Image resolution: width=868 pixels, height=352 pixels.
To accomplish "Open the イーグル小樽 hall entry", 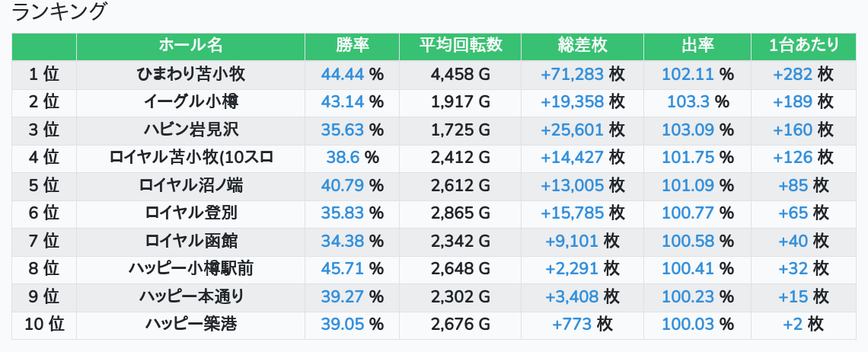I will coord(190,102).
